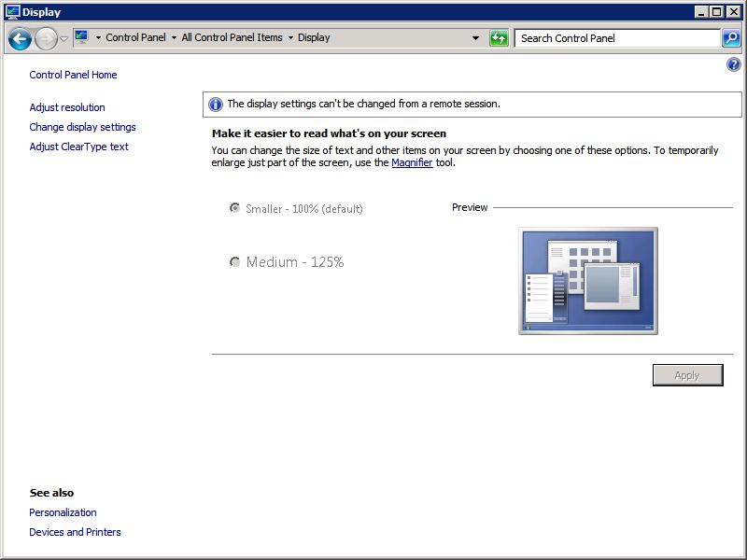
Task: Click the back navigation arrow
Action: 20,37
